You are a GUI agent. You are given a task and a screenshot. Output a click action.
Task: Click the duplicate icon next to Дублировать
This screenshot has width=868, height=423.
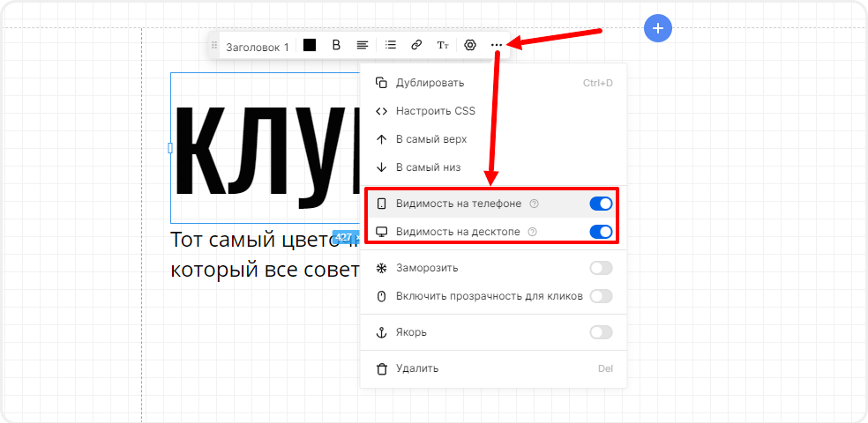pos(381,83)
